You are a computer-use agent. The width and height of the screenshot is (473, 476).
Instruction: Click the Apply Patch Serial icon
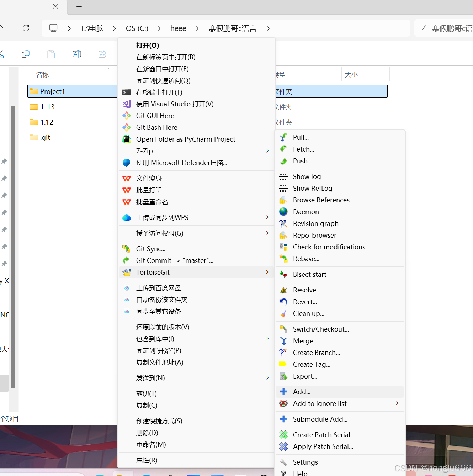tap(283, 446)
